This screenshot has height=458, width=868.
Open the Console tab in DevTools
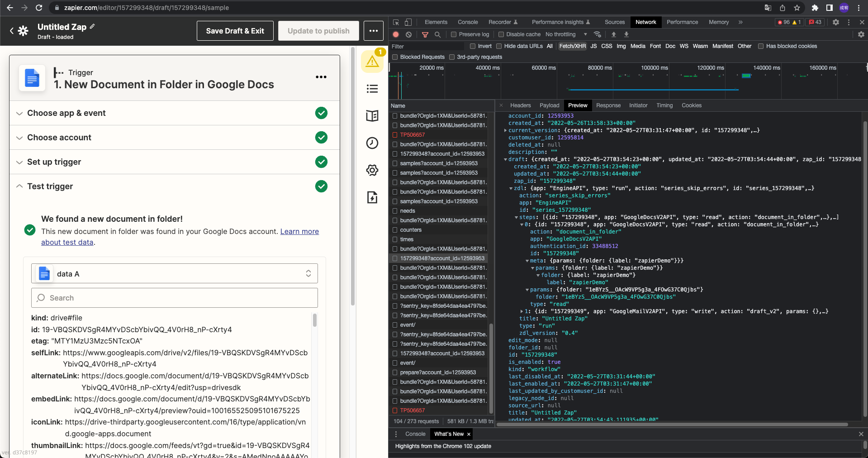[x=467, y=22]
